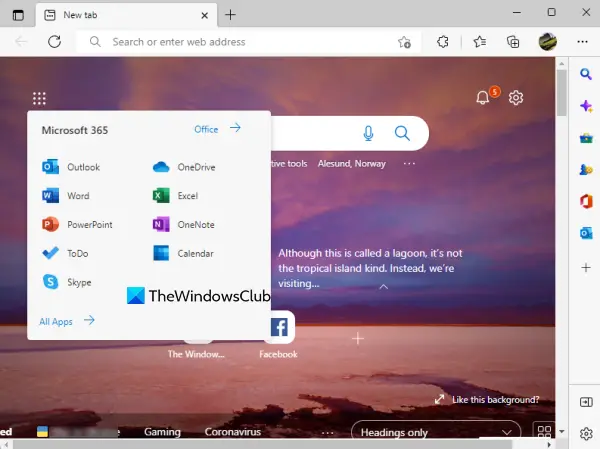The width and height of the screenshot is (600, 449).
Task: Open the Office link in Microsoft 365 panel
Action: [x=217, y=129]
